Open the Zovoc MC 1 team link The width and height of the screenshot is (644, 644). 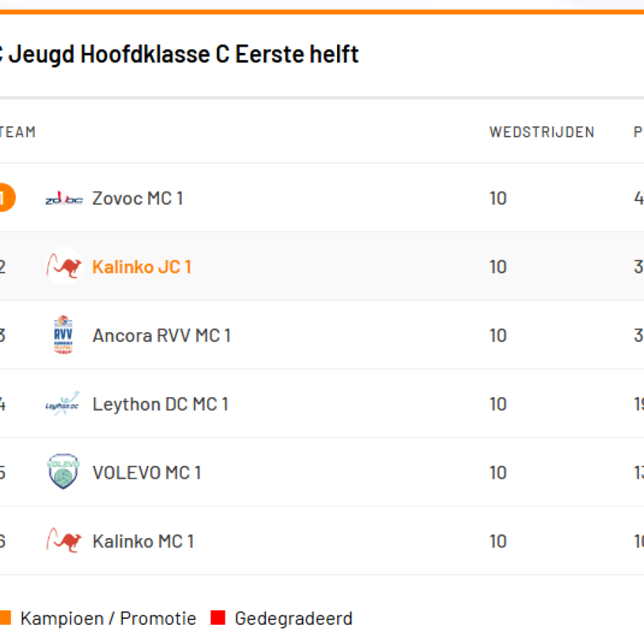137,198
